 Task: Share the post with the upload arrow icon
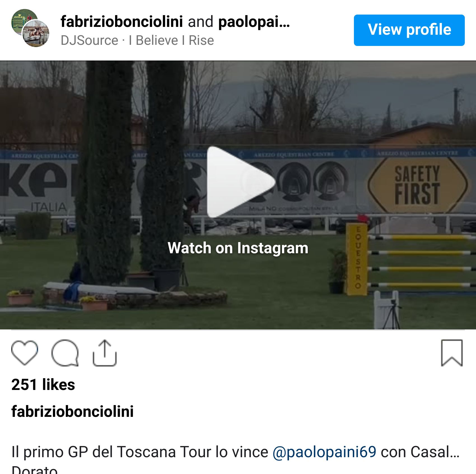click(x=105, y=353)
